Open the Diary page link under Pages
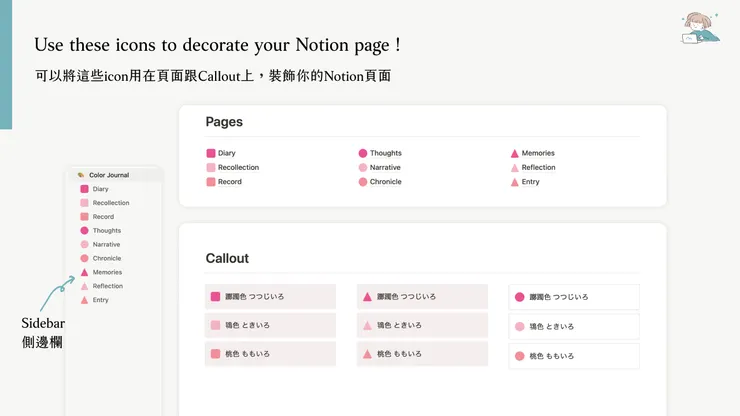This screenshot has width=740, height=416. point(227,153)
